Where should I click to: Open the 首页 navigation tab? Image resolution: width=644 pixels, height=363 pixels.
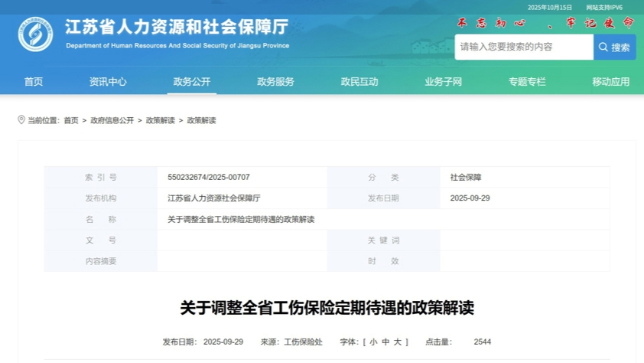tap(34, 82)
